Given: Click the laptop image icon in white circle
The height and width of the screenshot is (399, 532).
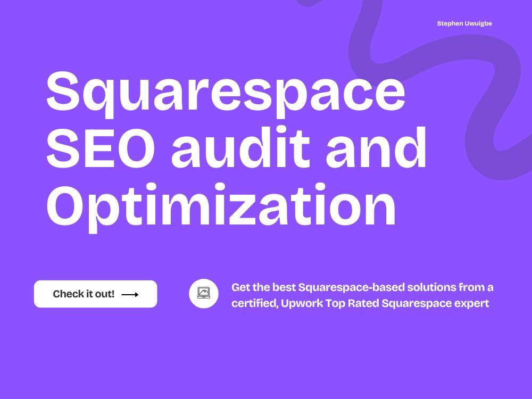Looking at the screenshot, I should (204, 294).
